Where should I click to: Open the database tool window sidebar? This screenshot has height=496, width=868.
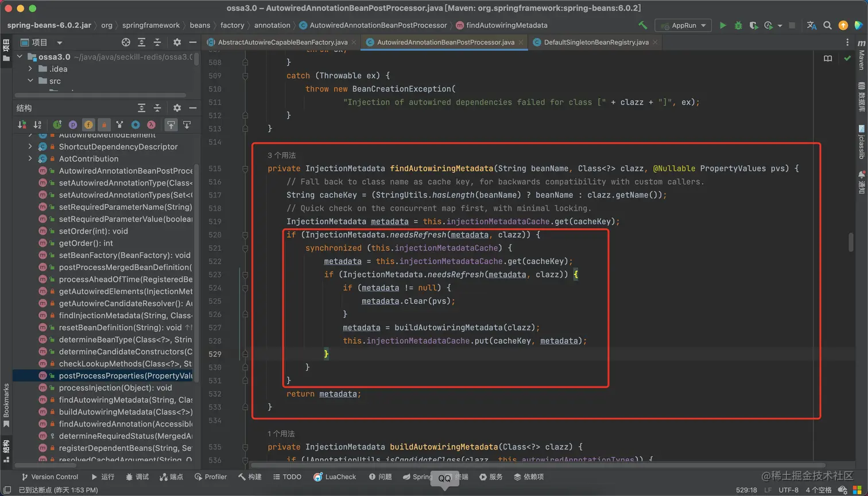(862, 98)
